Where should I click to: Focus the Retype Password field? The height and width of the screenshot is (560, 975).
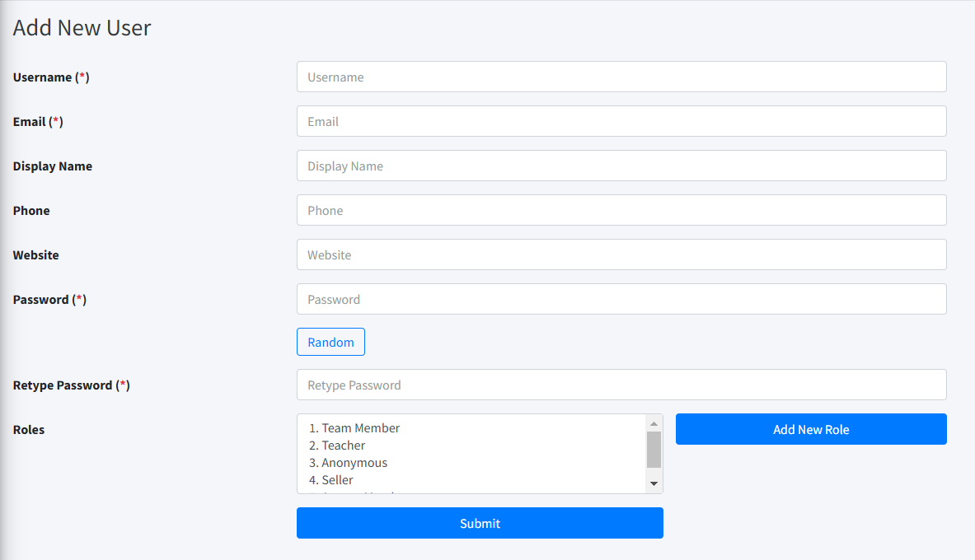621,385
